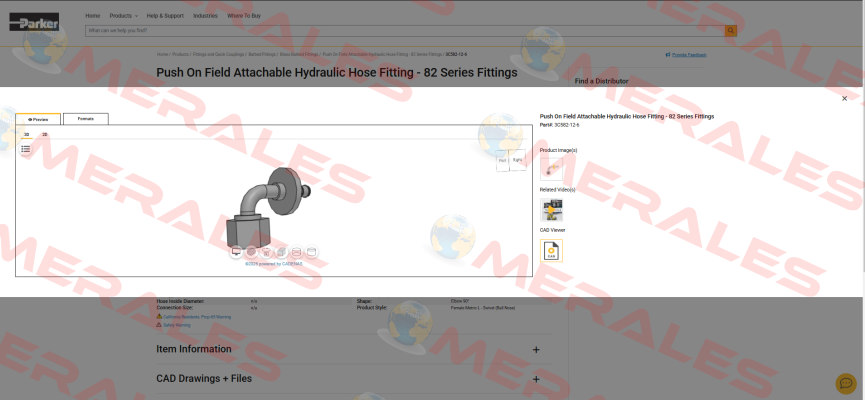Viewport: 865px width, 400px height.
Task: Click the Barbed Fittings breadcrumb
Action: coord(262,55)
